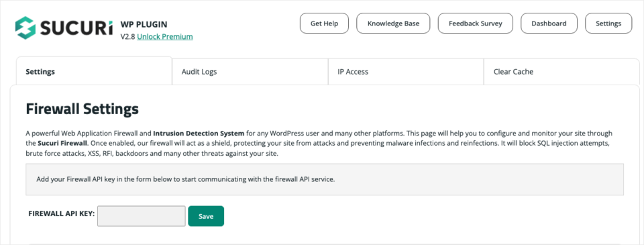644x245 pixels.
Task: Open the Clear Cache tab
Action: 561,72
